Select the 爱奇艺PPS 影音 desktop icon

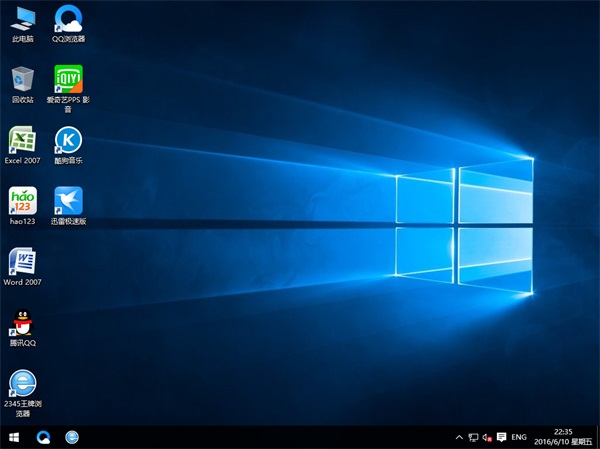coord(68,79)
